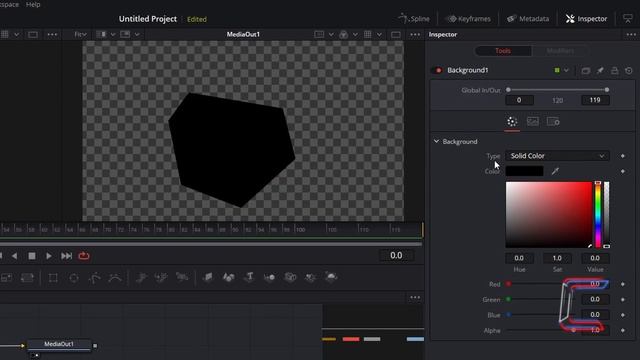Open the Metadata panel
The width and height of the screenshot is (640, 360).
[x=528, y=19]
